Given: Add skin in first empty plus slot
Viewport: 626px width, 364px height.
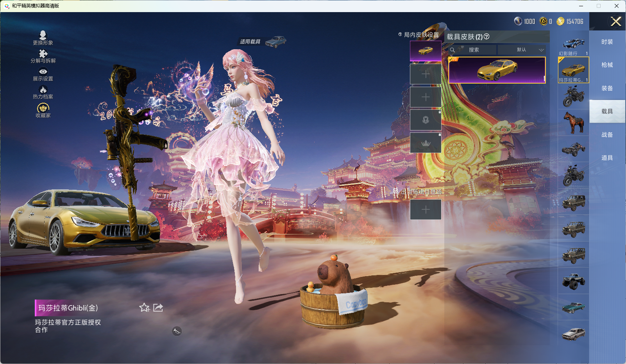Looking at the screenshot, I should click(x=426, y=74).
